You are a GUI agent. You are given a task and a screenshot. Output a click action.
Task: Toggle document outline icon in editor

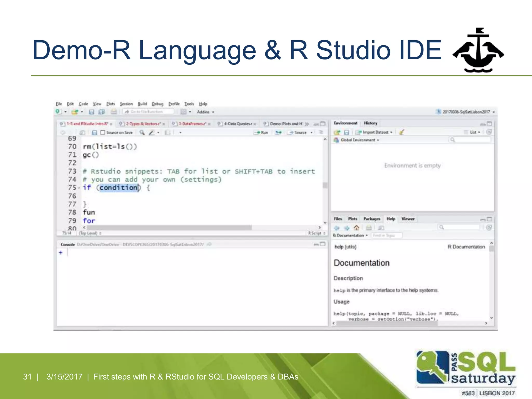click(321, 132)
